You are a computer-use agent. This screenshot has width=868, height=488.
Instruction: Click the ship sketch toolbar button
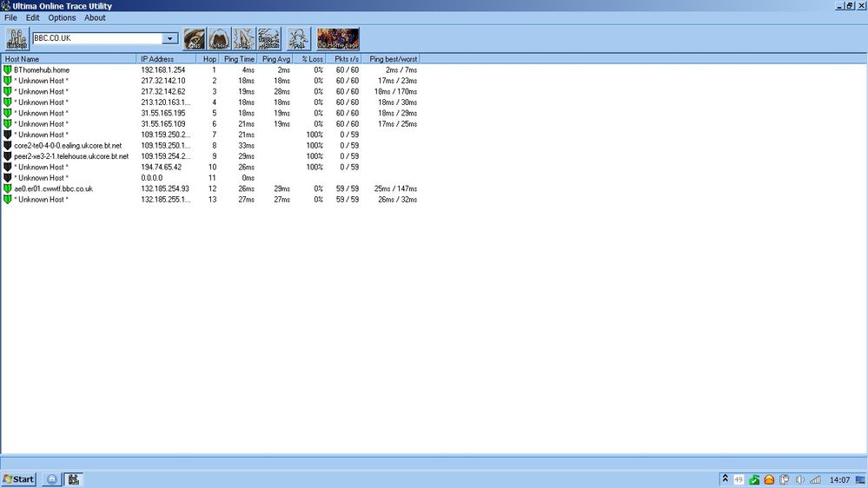click(x=269, y=39)
